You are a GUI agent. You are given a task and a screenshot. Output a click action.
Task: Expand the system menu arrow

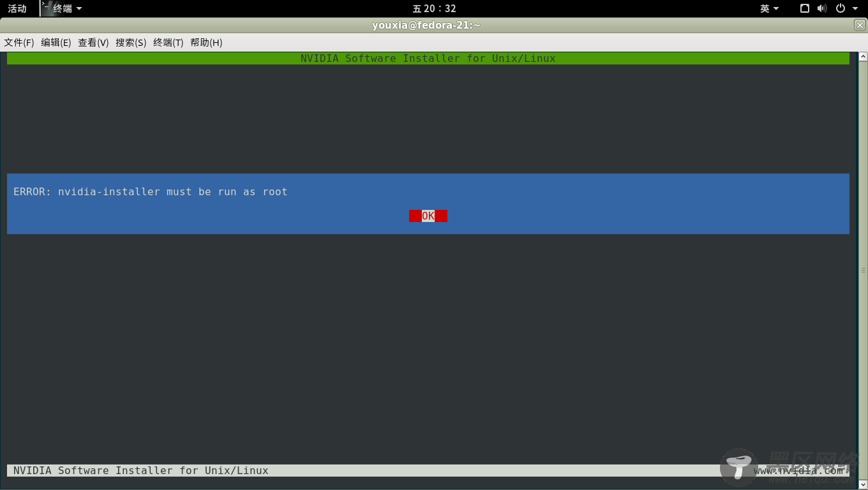[x=855, y=9]
